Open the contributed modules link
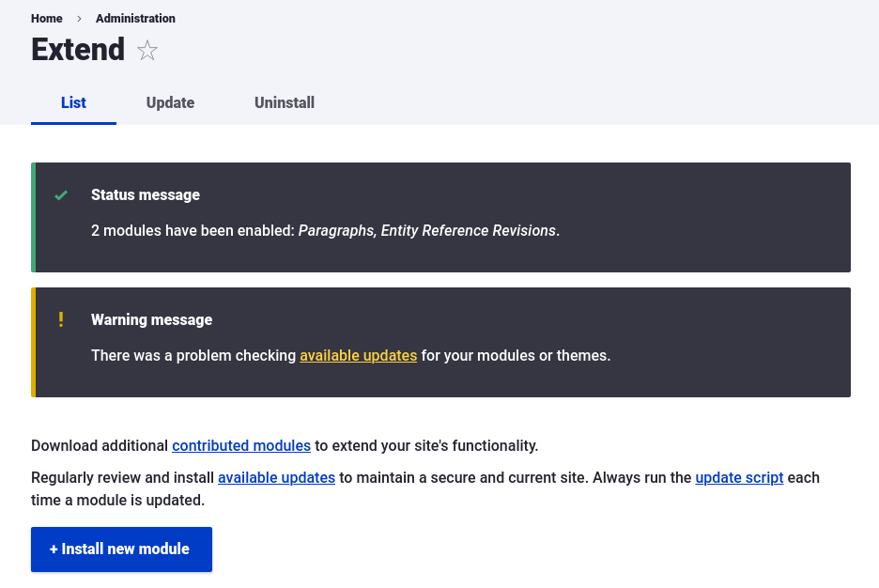The width and height of the screenshot is (879, 588). tap(241, 445)
